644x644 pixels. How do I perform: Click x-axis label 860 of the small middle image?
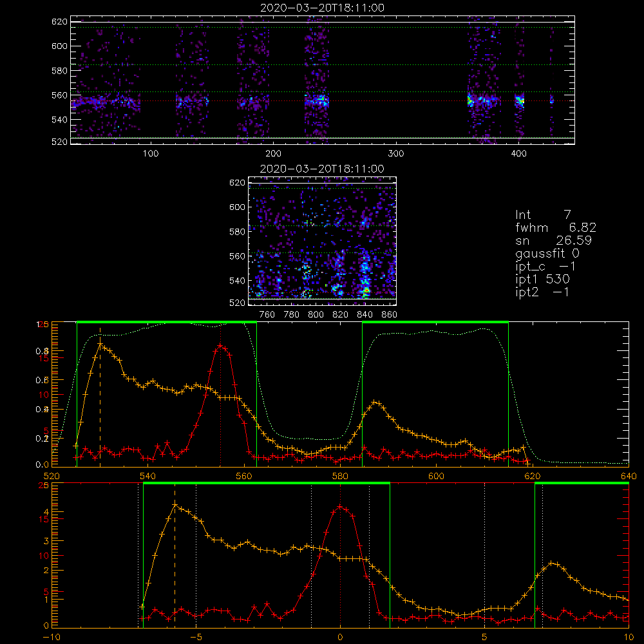(390, 315)
